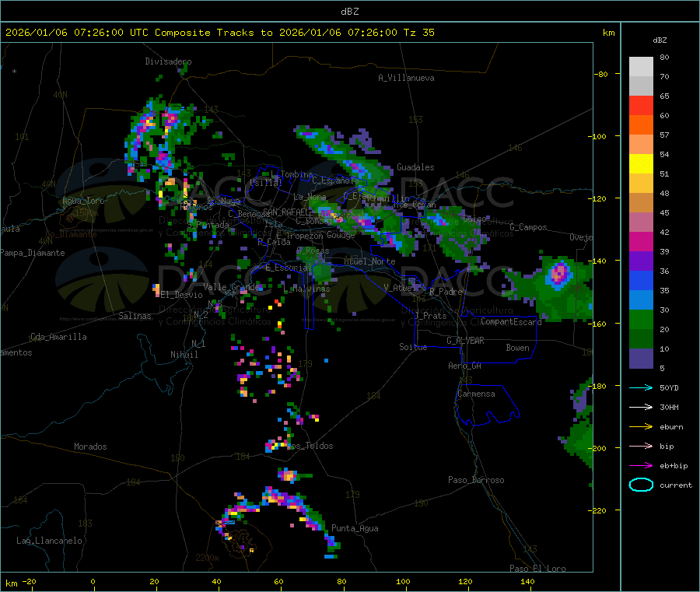Click the 'E_Escorial' map label
This screenshot has height=592, width=700.
click(289, 268)
